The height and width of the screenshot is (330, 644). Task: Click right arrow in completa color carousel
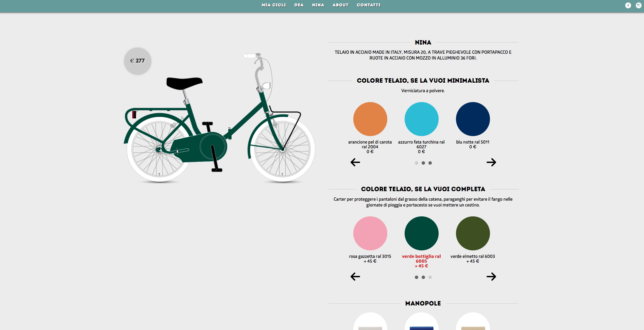(491, 277)
